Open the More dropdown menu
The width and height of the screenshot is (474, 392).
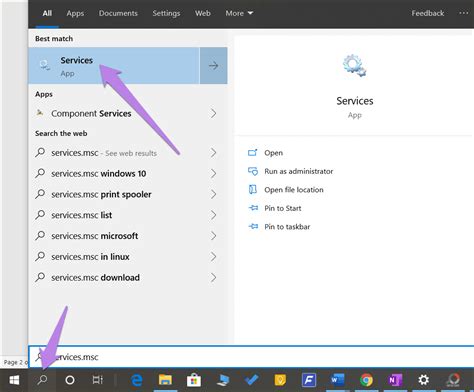point(239,13)
